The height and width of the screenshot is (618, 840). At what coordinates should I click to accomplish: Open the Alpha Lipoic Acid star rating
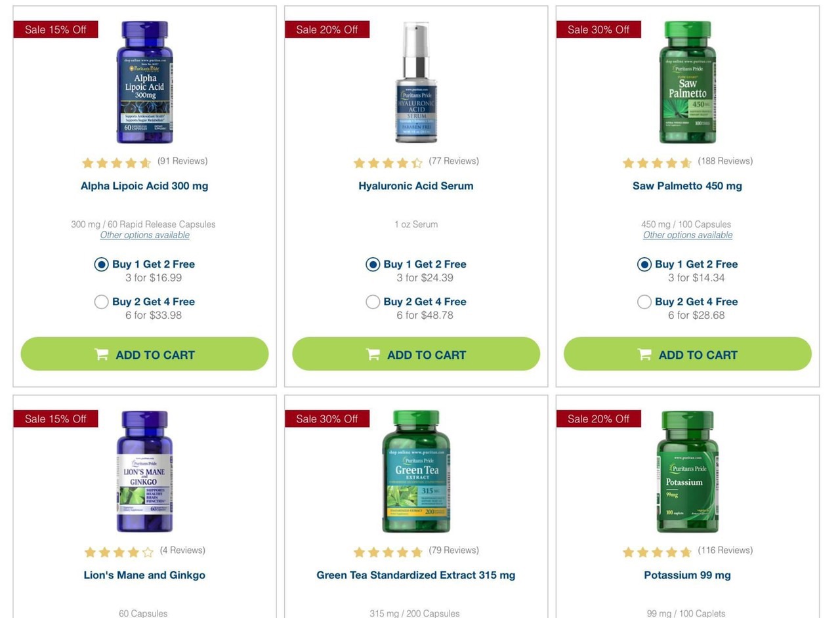point(116,162)
